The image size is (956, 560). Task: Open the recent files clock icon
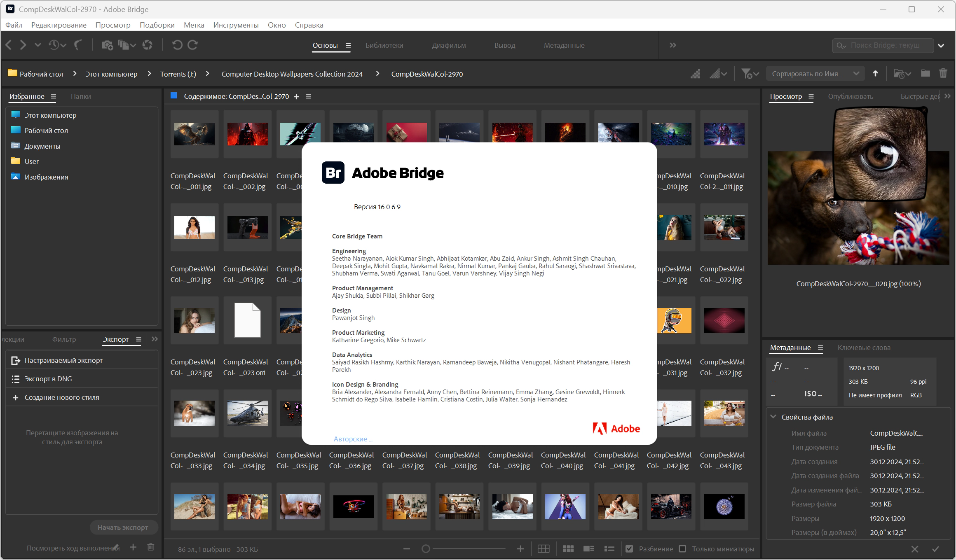[x=57, y=45]
